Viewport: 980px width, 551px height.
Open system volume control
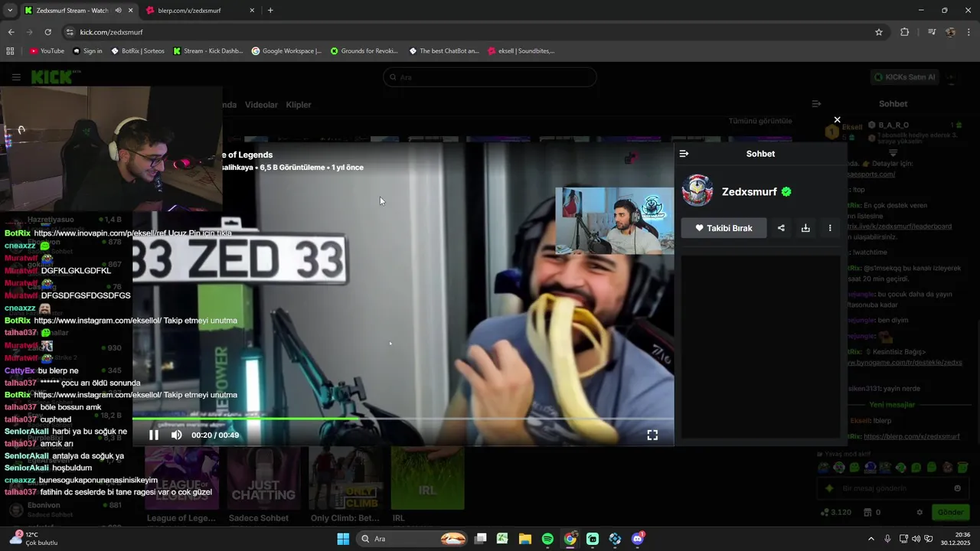[x=916, y=539]
